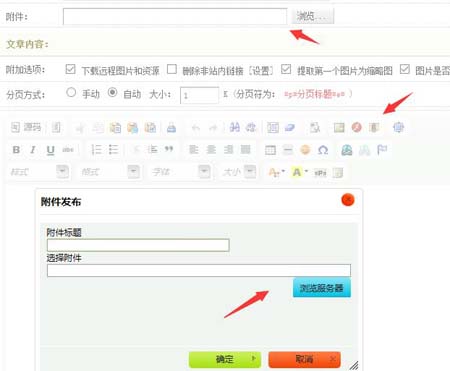Screen dimensions: 450x371
Task: Toggle download remote images checkbox
Action: point(70,69)
